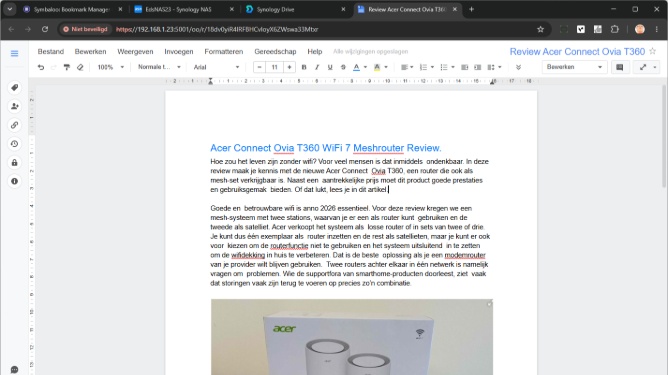Open a new browser tab

click(471, 9)
